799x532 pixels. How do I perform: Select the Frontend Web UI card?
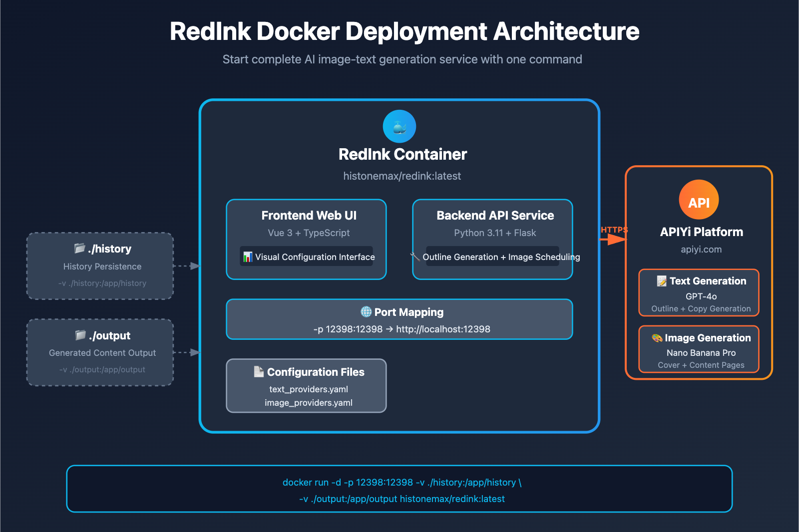(306, 239)
